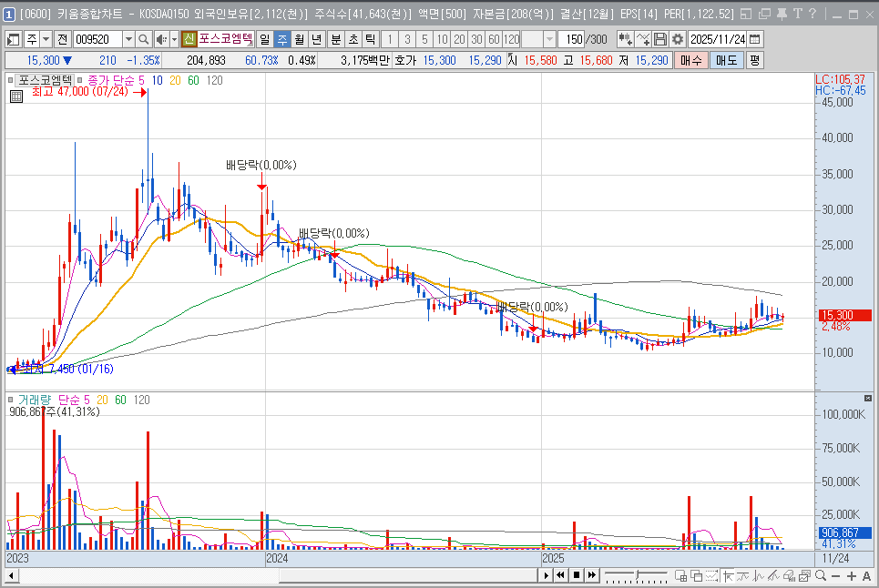879x588 pixels.
Task: Click the crosshair cursor tool icon
Action: coord(728,575)
